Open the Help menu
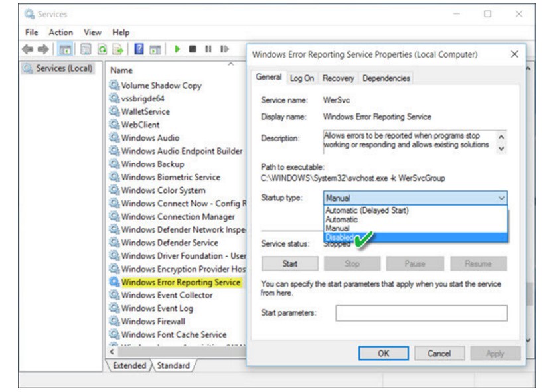Image resolution: width=545 pixels, height=392 pixels. pos(121,33)
